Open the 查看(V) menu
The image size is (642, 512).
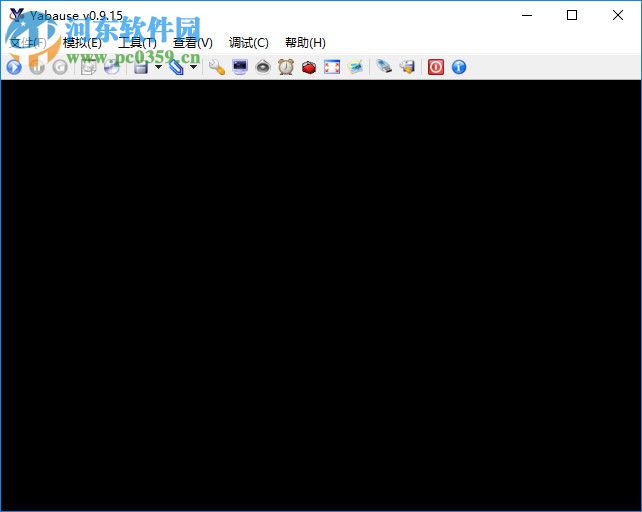[193, 43]
